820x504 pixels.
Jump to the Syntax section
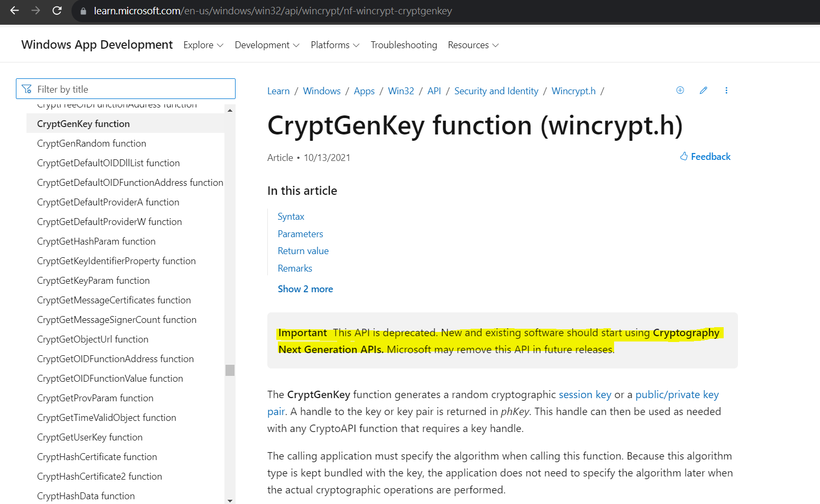291,217
